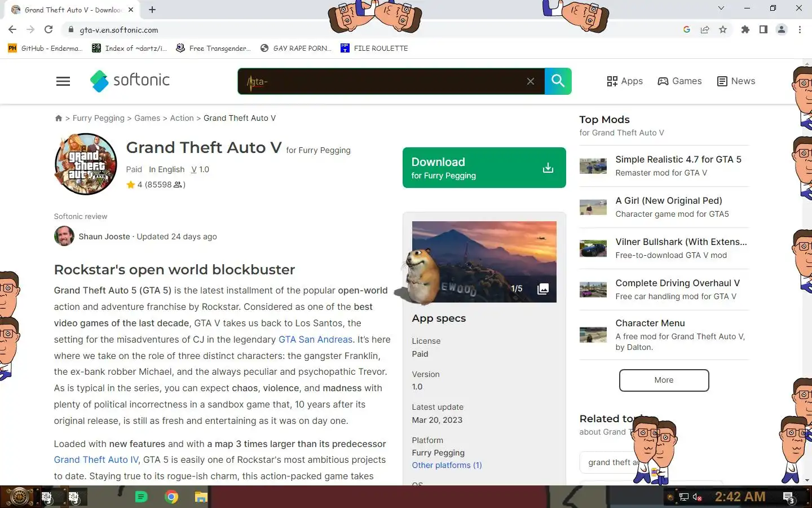Open the network tray icon

point(683,497)
